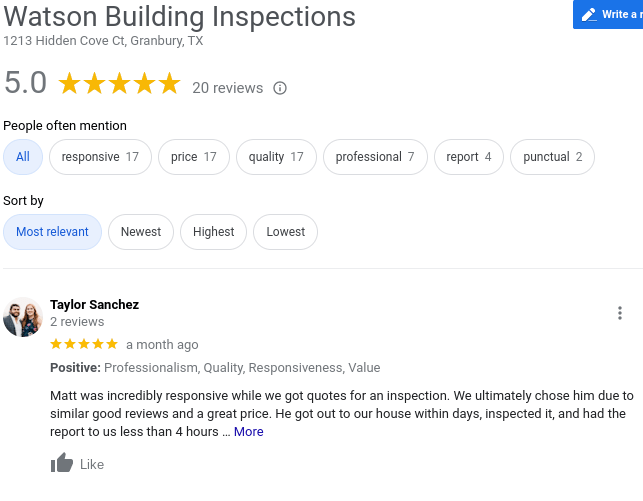
Task: Filter reviews mentioning quality
Action: [x=276, y=157]
